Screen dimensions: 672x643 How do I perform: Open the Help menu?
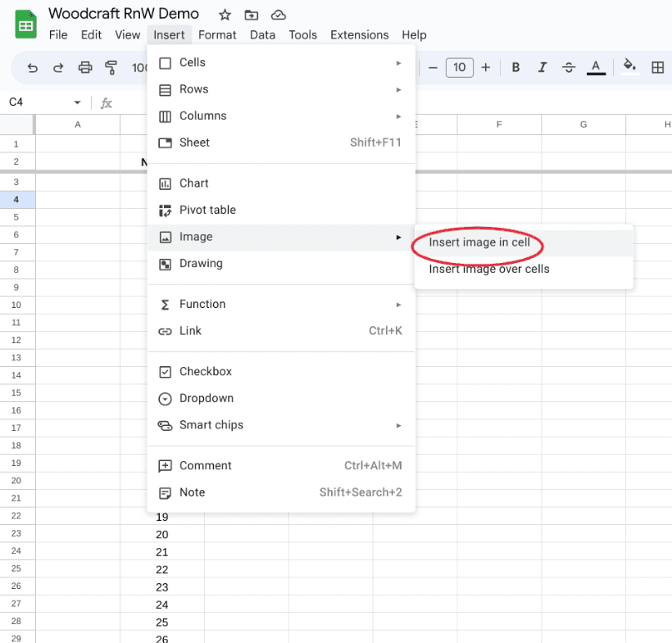click(x=414, y=34)
